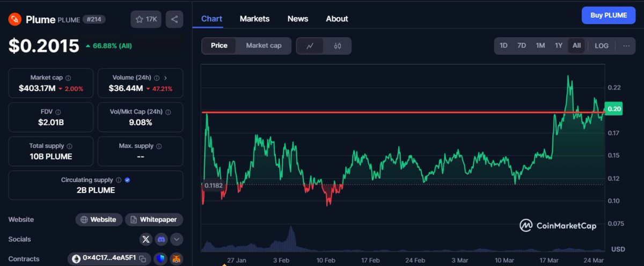Image resolution: width=644 pixels, height=266 pixels.
Task: Switch to line chart view icon
Action: (310, 46)
